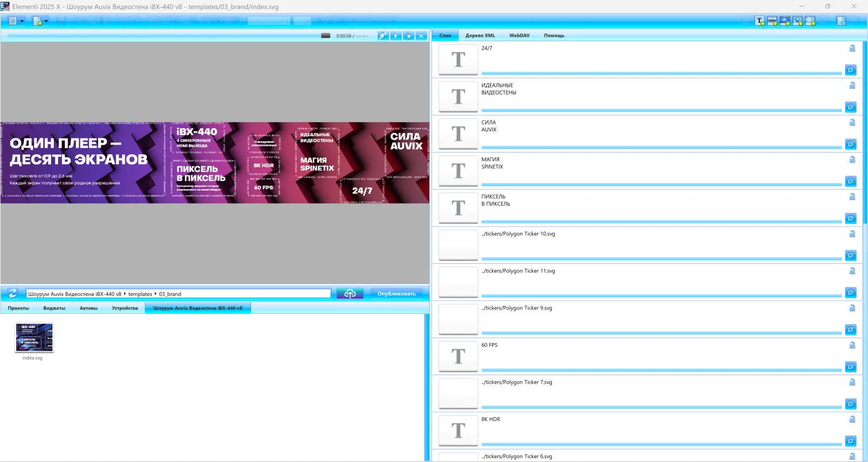This screenshot has width=868, height=462.
Task: Toggle lock on the 24/7 layer
Action: (x=852, y=48)
